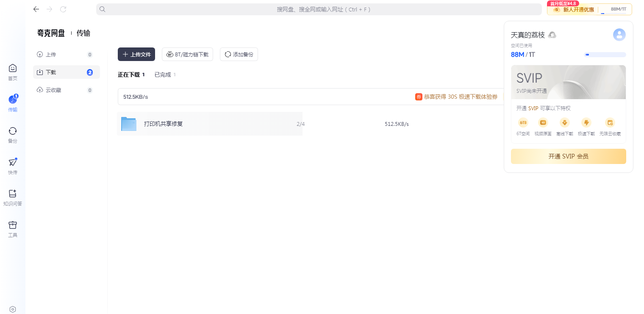Select 上传 in the transfer list
The height and width of the screenshot is (314, 644).
point(51,55)
